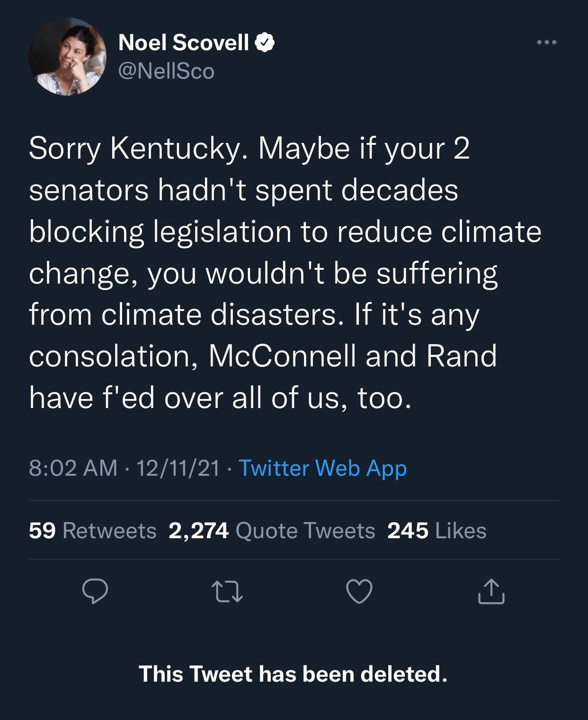The width and height of the screenshot is (588, 720).
Task: Open the three-dot more options menu
Action: 547,43
